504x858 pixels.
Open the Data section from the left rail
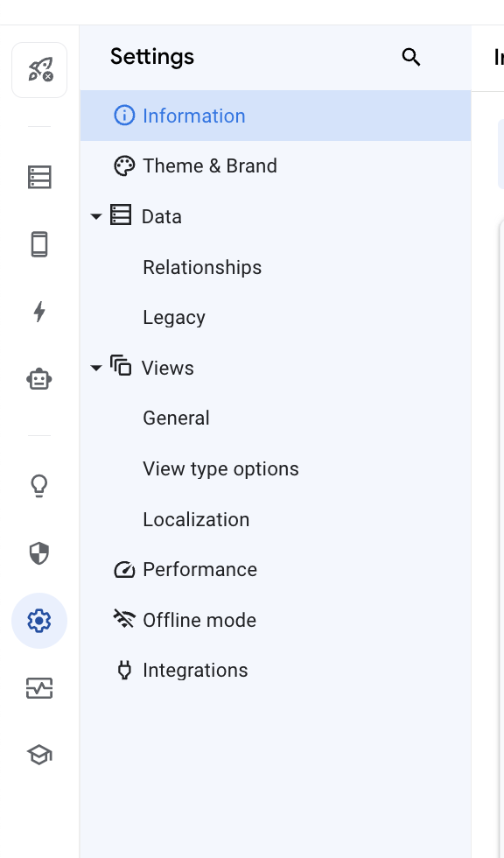[x=39, y=177]
